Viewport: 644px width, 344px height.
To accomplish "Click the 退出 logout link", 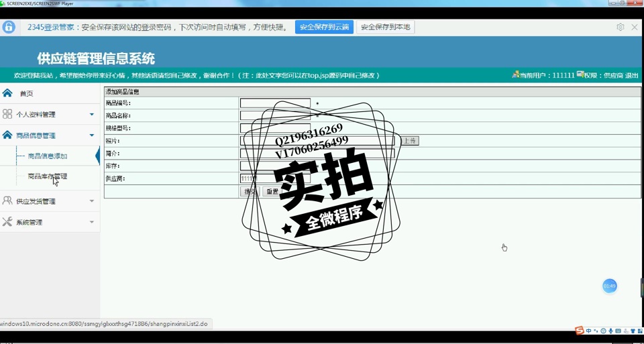I will tap(632, 76).
